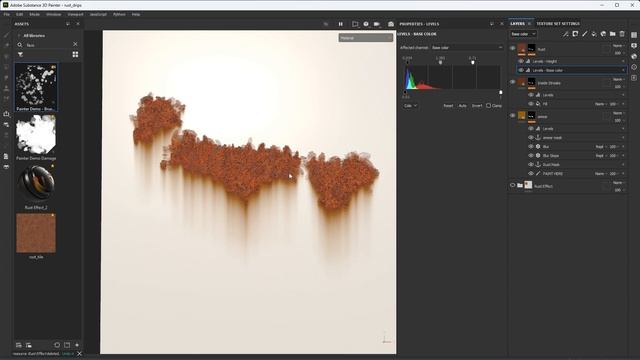
Task: Open the PAINT HERE blending mode dropdown
Action: [600, 173]
